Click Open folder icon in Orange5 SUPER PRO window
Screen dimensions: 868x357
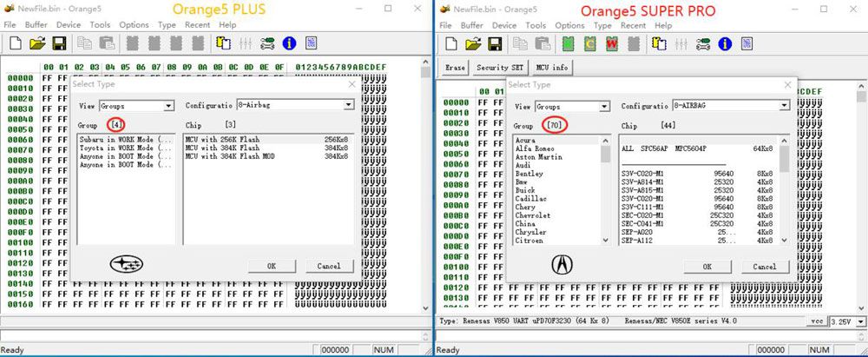pos(473,43)
